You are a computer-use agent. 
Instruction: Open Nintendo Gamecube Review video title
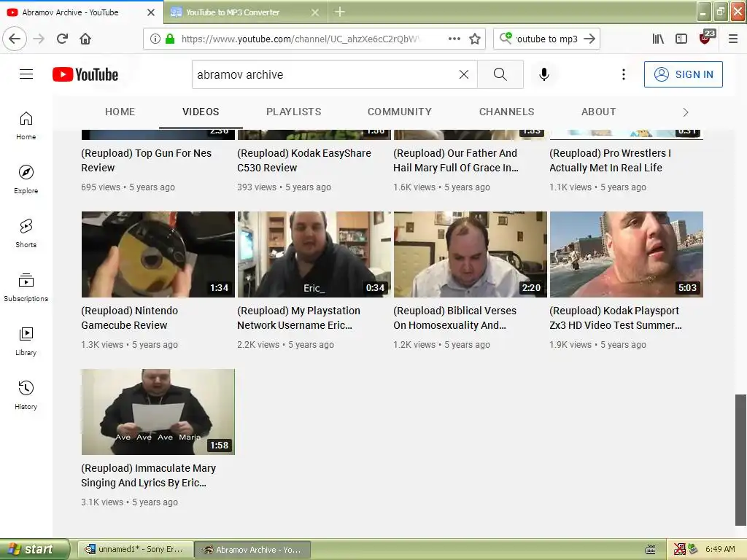click(x=130, y=318)
